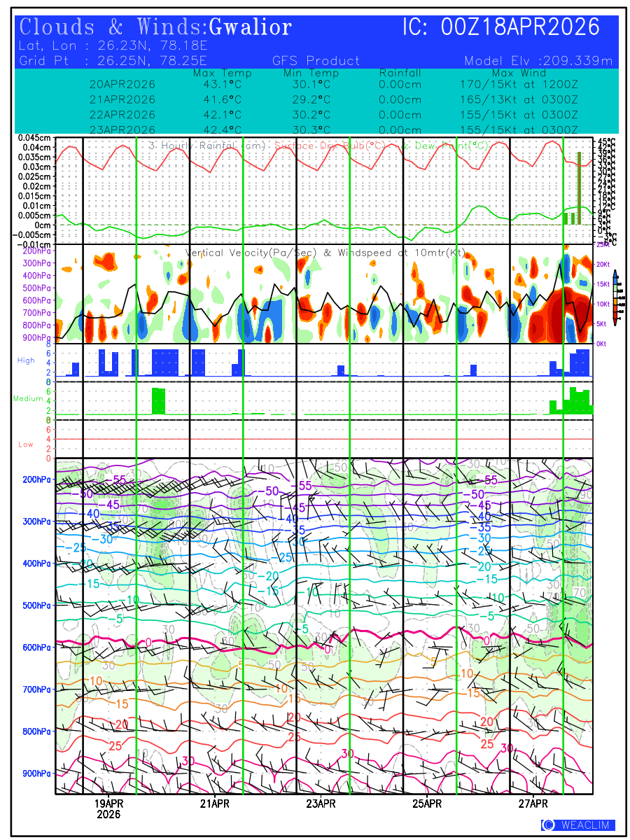
Task: Click the 20APR2026 row in forecast table
Action: [122, 84]
